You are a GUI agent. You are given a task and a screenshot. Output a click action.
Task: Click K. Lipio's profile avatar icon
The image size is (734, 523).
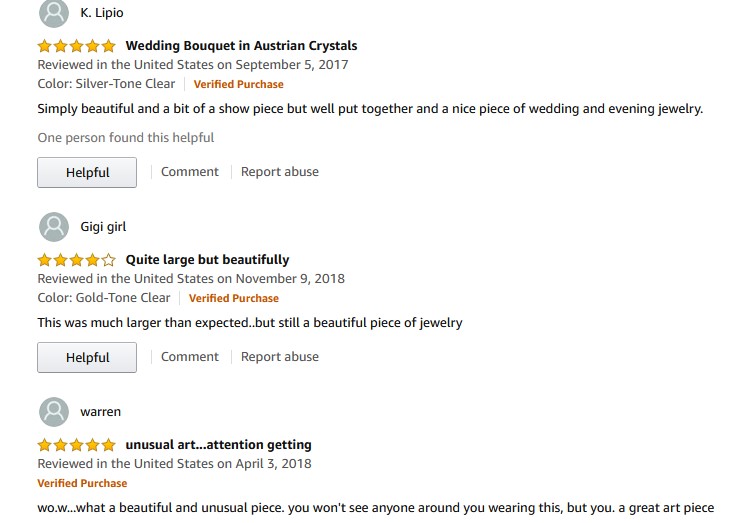tap(53, 13)
